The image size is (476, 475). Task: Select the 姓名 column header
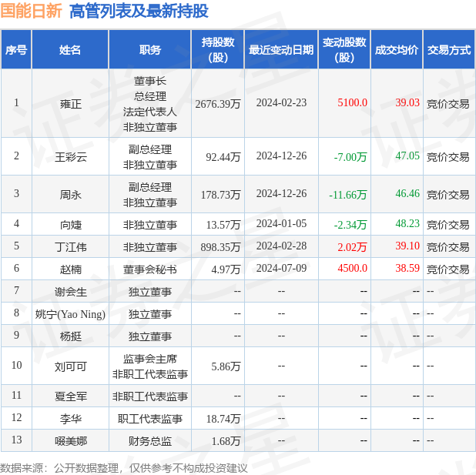coord(70,50)
